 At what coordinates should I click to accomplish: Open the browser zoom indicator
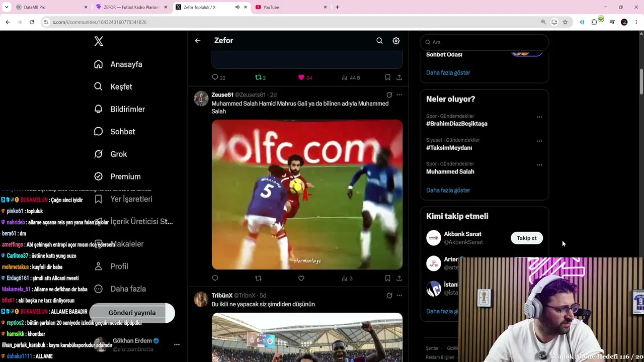click(543, 22)
